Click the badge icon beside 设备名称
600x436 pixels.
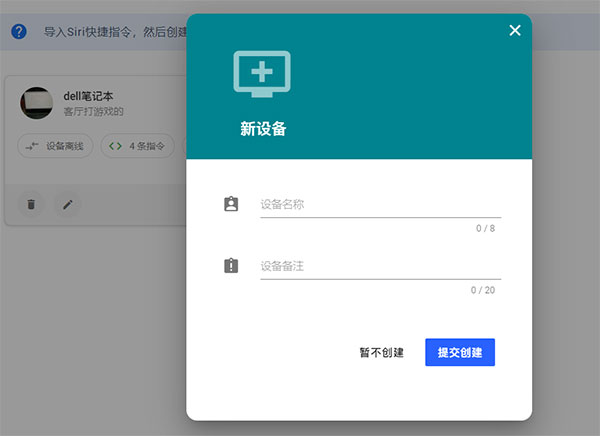231,204
